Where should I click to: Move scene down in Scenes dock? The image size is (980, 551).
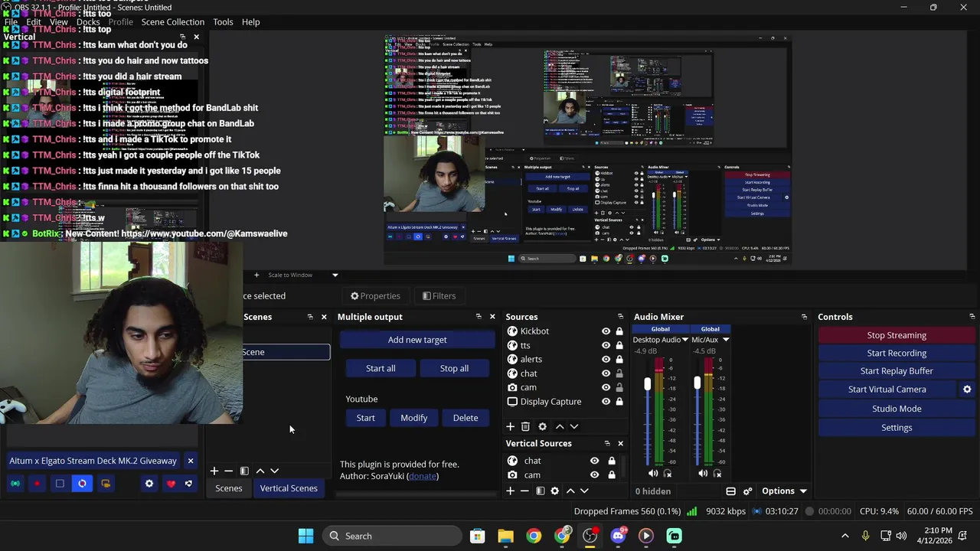(275, 471)
